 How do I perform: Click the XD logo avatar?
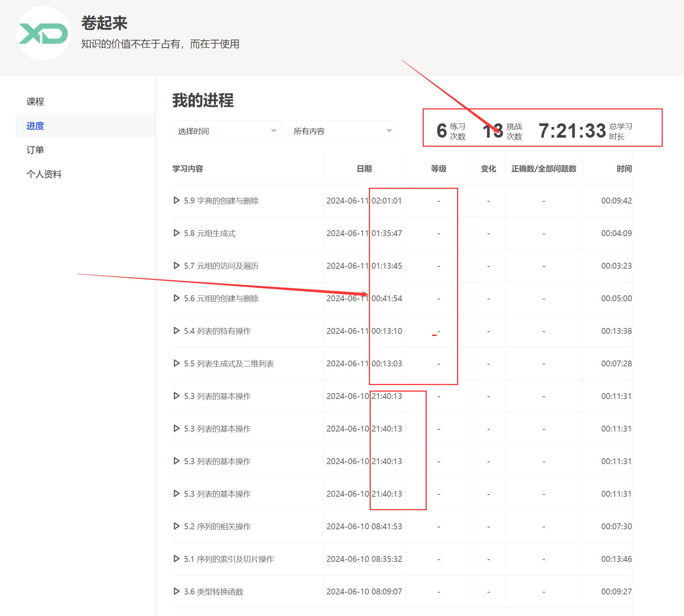(x=43, y=34)
